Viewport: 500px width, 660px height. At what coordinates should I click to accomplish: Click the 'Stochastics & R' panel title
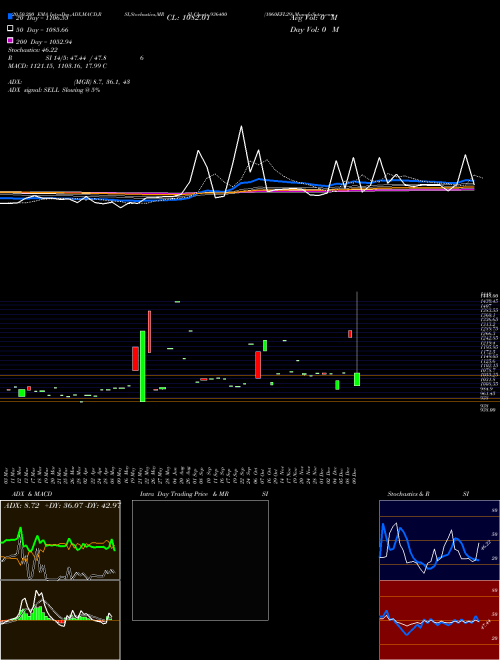(408, 494)
